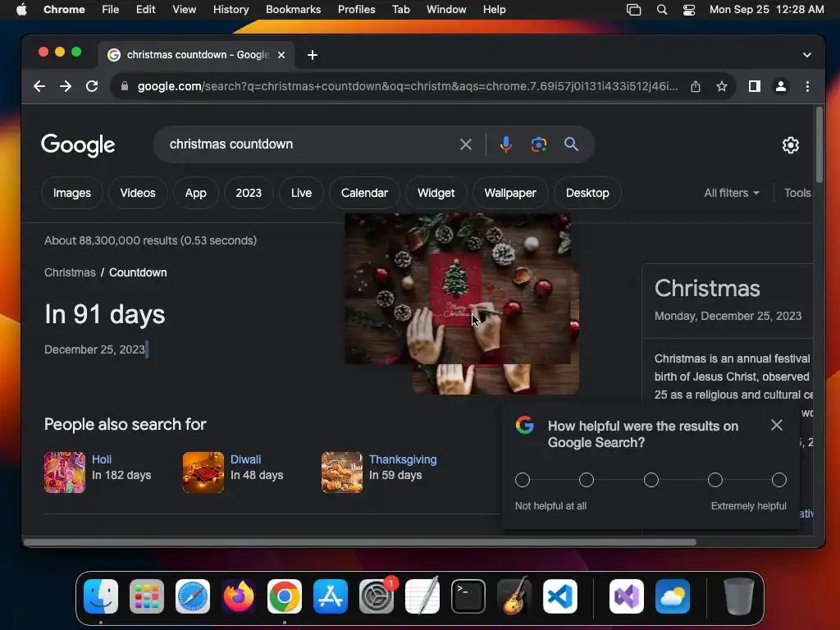Image resolution: width=840 pixels, height=630 pixels.
Task: Apply the Desktop filter chip
Action: 587,193
